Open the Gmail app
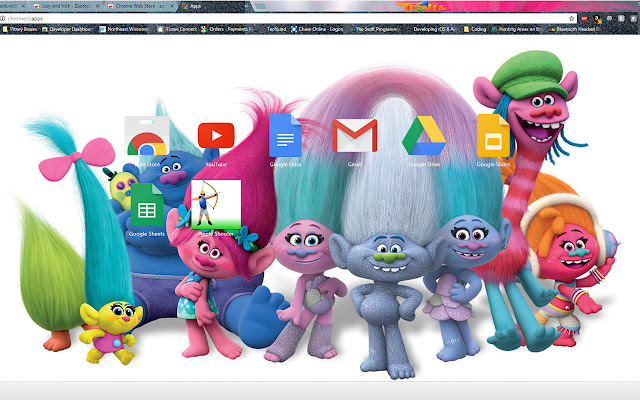The image size is (640, 400). point(354,136)
